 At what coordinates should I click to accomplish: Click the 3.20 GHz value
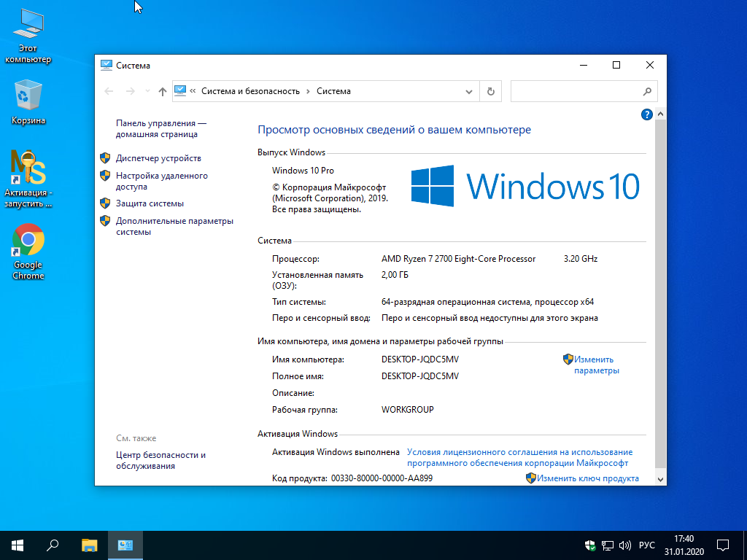pyautogui.click(x=580, y=259)
